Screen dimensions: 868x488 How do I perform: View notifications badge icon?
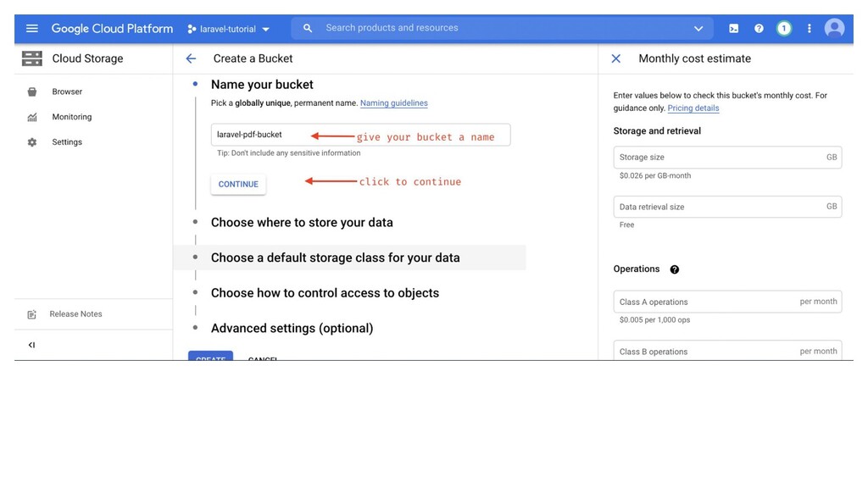tap(784, 29)
